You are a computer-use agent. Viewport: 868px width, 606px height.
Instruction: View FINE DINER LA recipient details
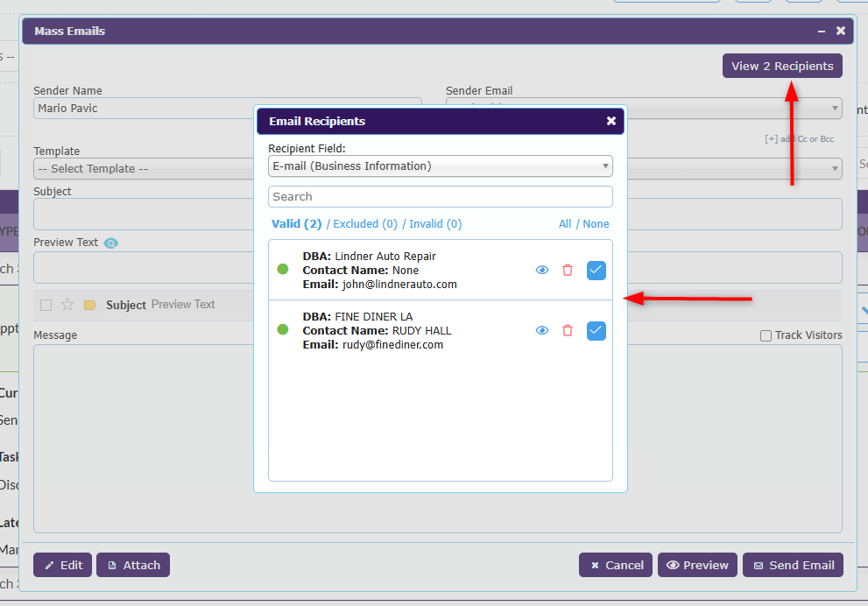(542, 330)
